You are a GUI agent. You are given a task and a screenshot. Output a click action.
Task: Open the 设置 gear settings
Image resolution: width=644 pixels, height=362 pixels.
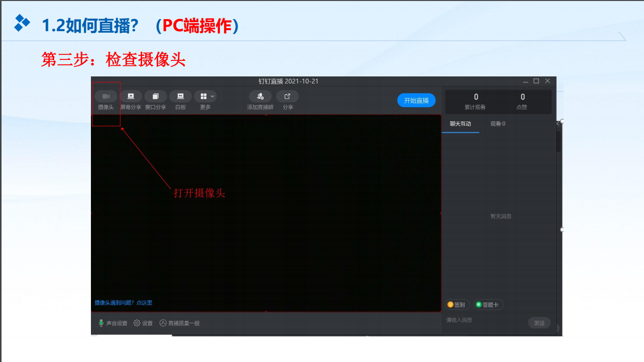(143, 323)
